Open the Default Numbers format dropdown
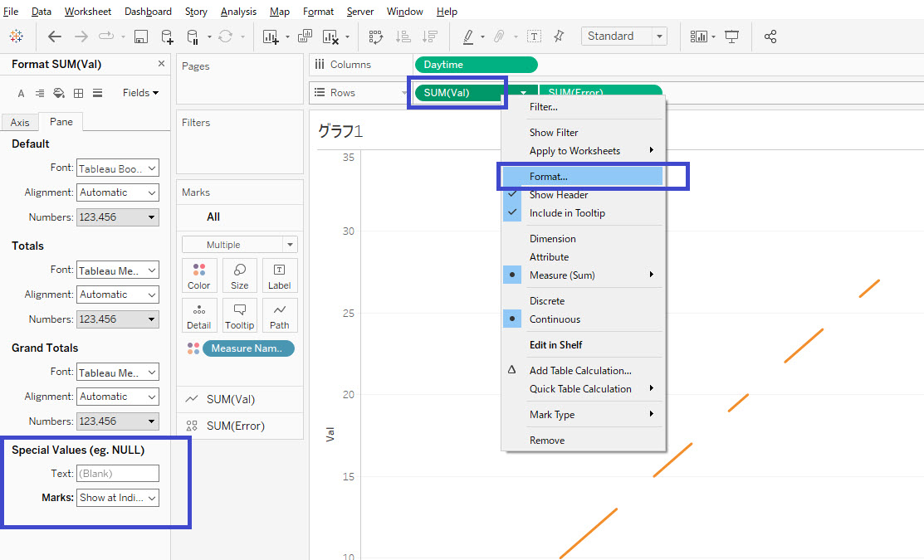 point(118,217)
